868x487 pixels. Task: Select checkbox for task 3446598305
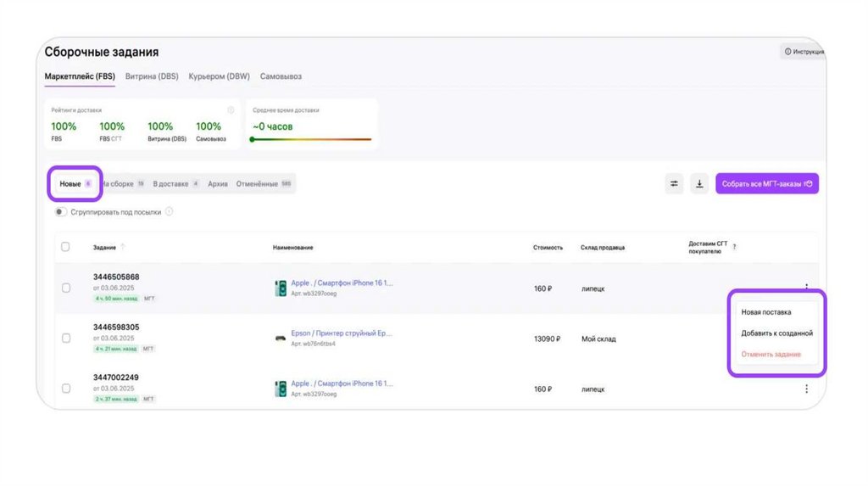[66, 339]
